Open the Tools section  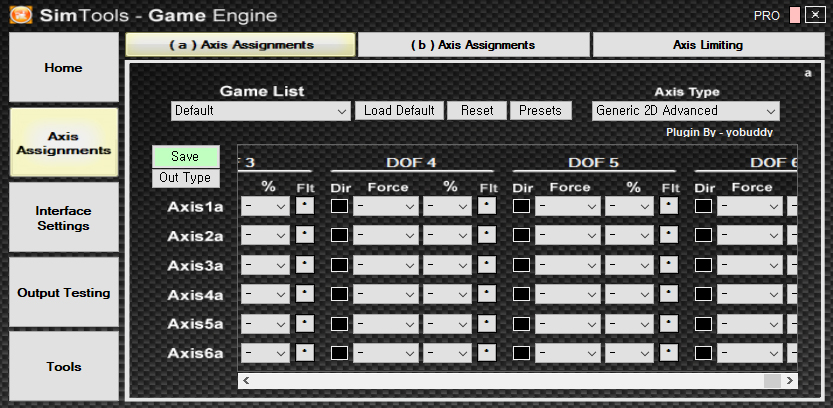point(64,367)
